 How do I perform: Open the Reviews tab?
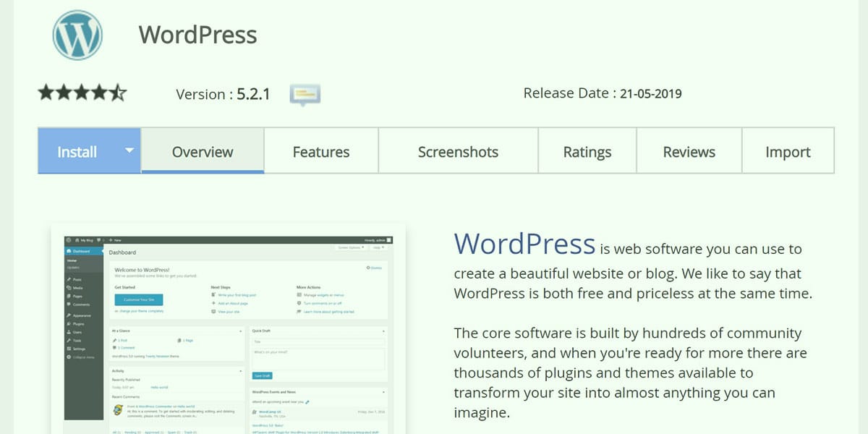pyautogui.click(x=689, y=152)
